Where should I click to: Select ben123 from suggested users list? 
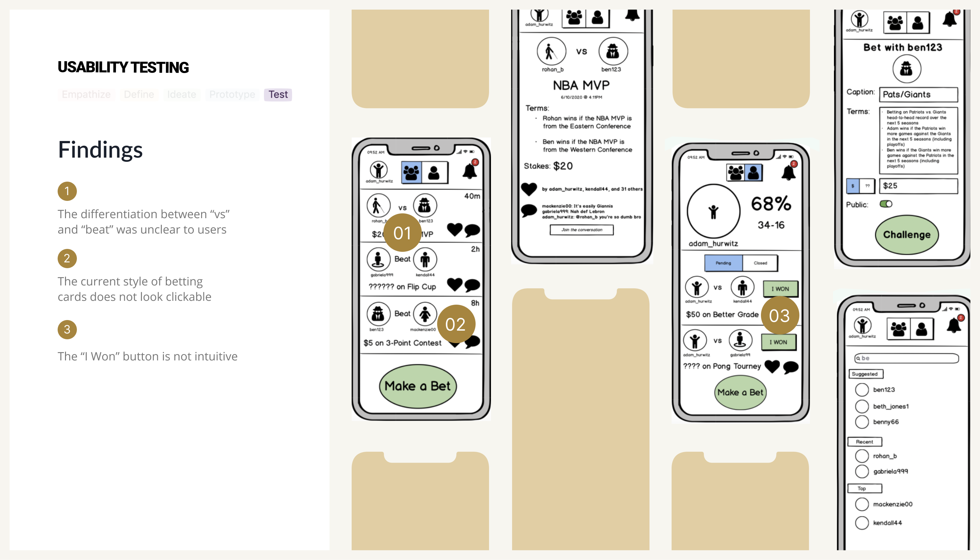point(882,390)
